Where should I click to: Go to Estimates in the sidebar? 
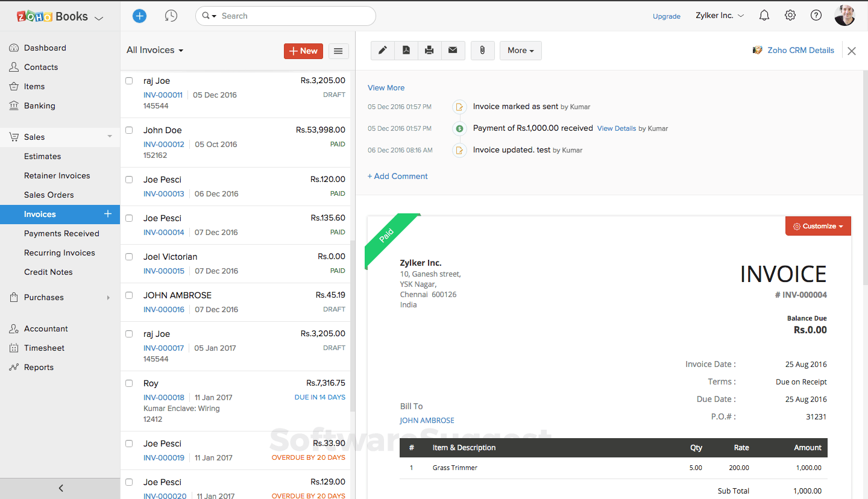click(x=42, y=156)
